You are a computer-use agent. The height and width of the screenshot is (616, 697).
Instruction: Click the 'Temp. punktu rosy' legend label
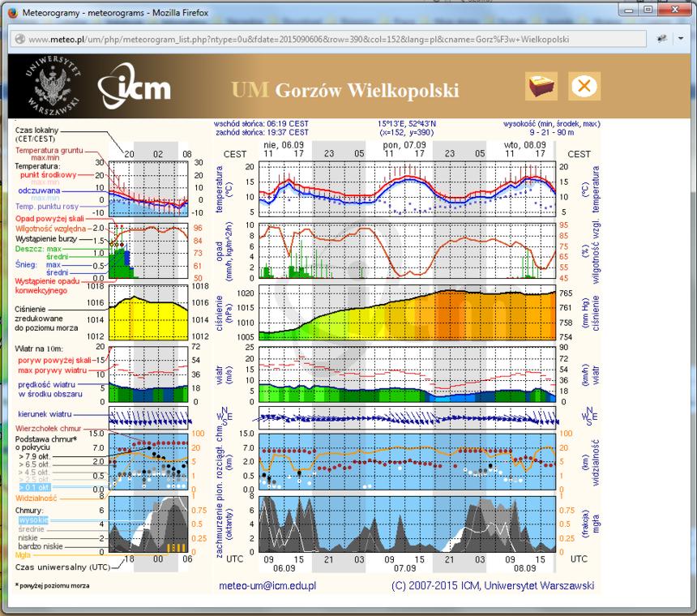[x=47, y=206]
